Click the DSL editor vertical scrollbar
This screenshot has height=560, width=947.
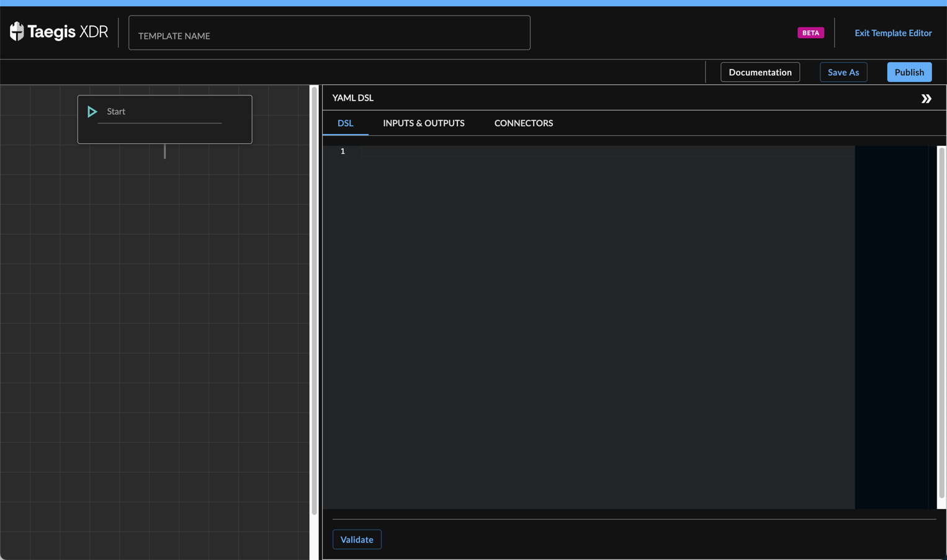pos(941,322)
